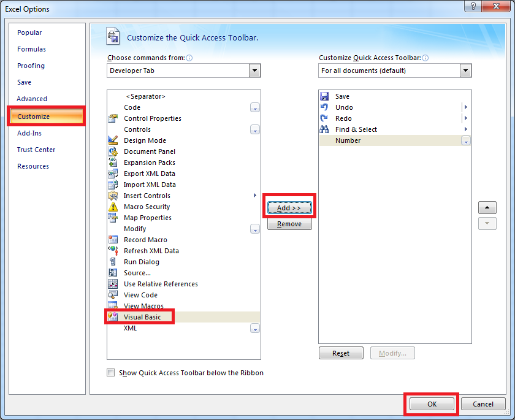Click the Use Relative References icon

113,284
